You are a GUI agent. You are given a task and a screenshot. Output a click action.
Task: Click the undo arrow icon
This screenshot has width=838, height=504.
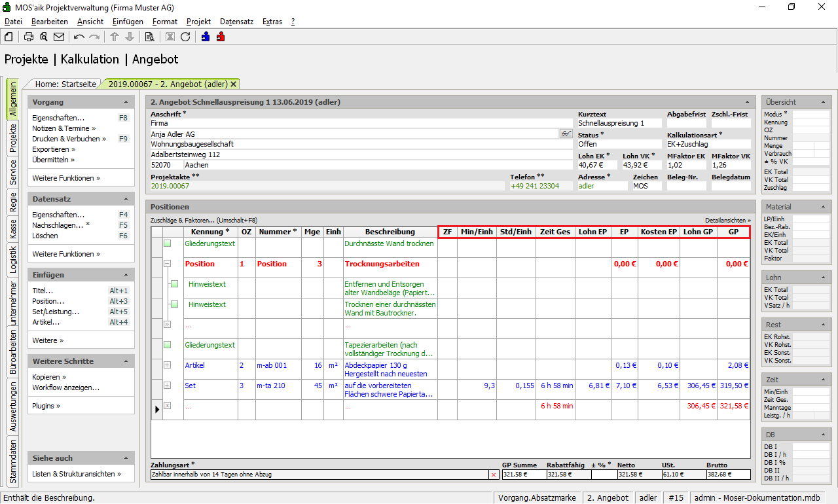tap(79, 37)
